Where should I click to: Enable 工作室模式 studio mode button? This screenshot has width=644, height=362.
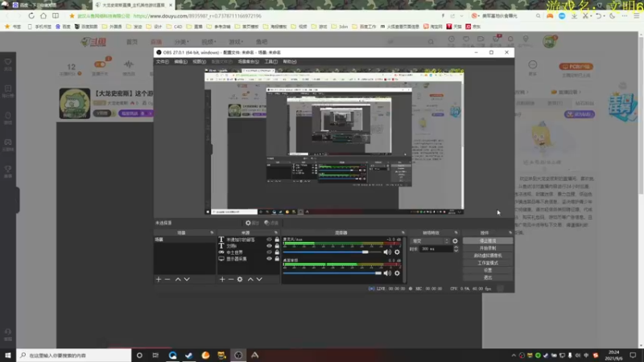pos(488,263)
